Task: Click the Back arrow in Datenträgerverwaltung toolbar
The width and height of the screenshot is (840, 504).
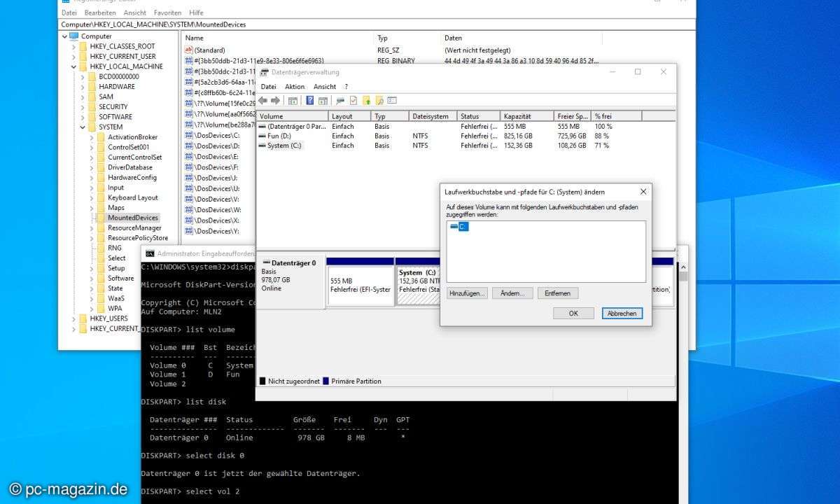Action: [264, 101]
